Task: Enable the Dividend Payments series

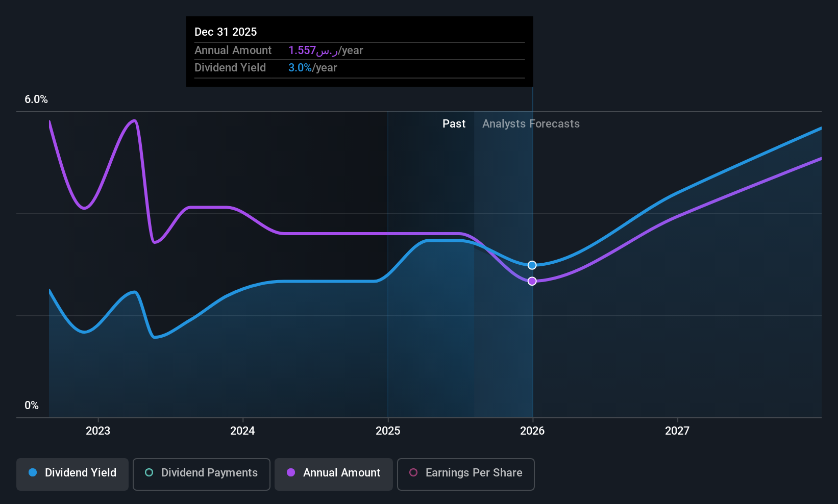Action: point(202,474)
